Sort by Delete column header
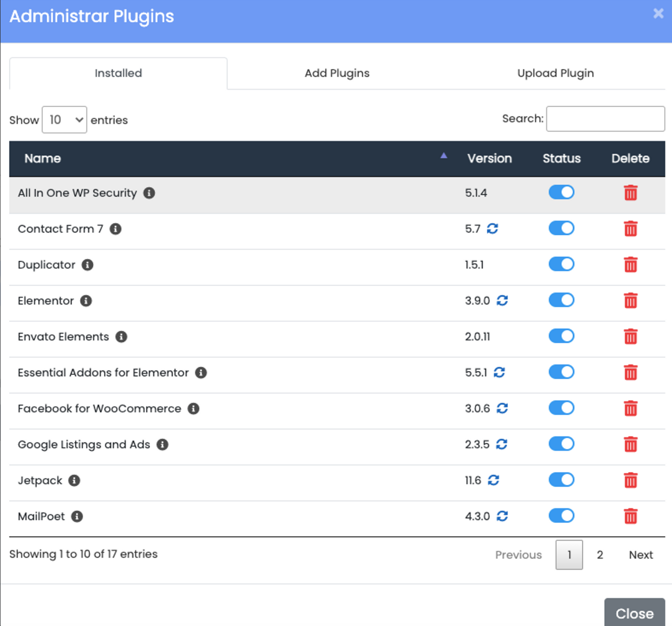672x626 pixels. coord(630,159)
